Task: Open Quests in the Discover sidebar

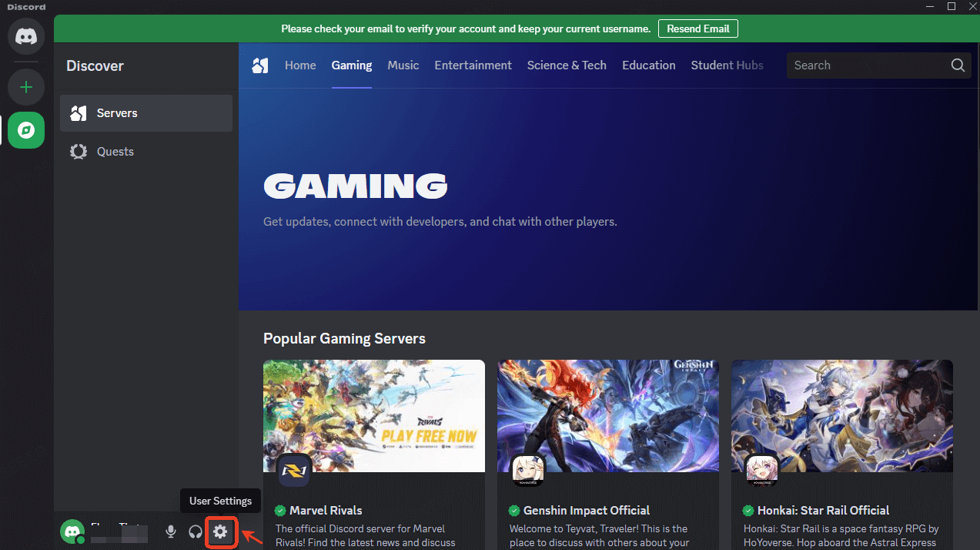Action: point(115,152)
